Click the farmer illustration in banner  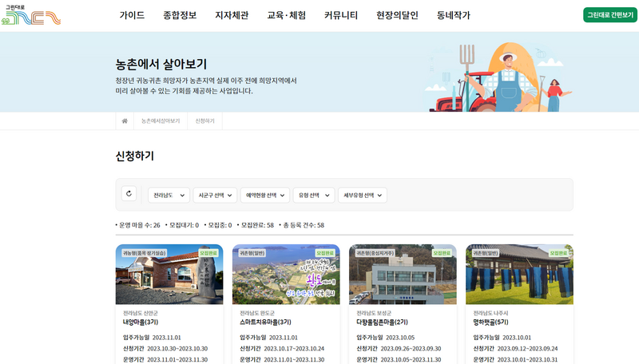(498, 77)
